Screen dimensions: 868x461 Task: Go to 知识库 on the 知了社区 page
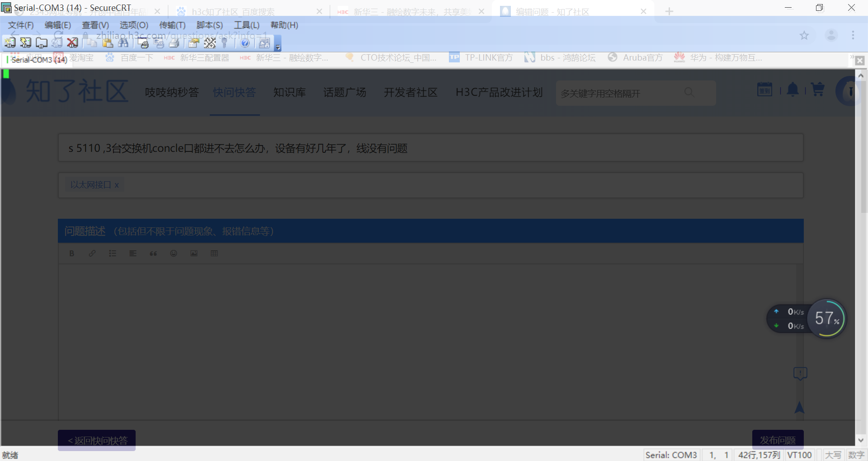(x=289, y=92)
